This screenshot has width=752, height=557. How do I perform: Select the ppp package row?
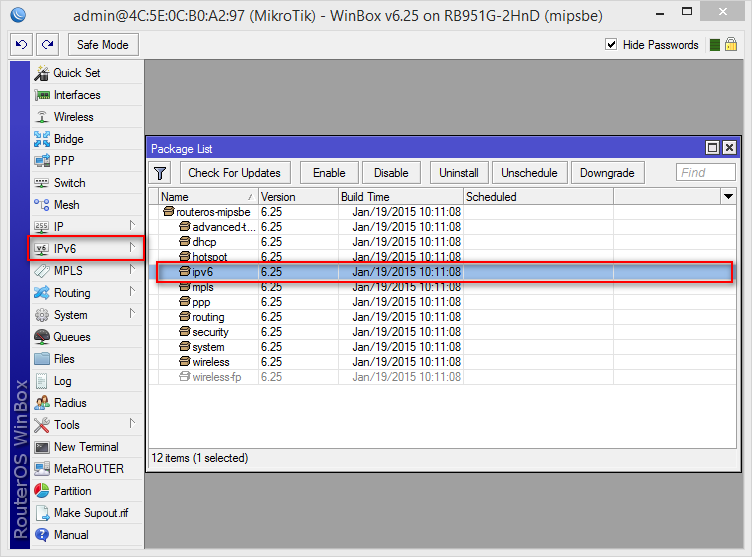point(442,302)
